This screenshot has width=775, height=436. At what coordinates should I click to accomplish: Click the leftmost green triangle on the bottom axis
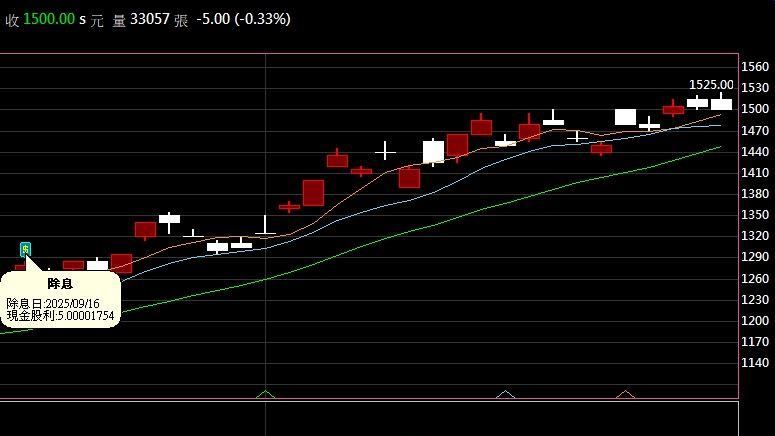pyautogui.click(x=265, y=394)
